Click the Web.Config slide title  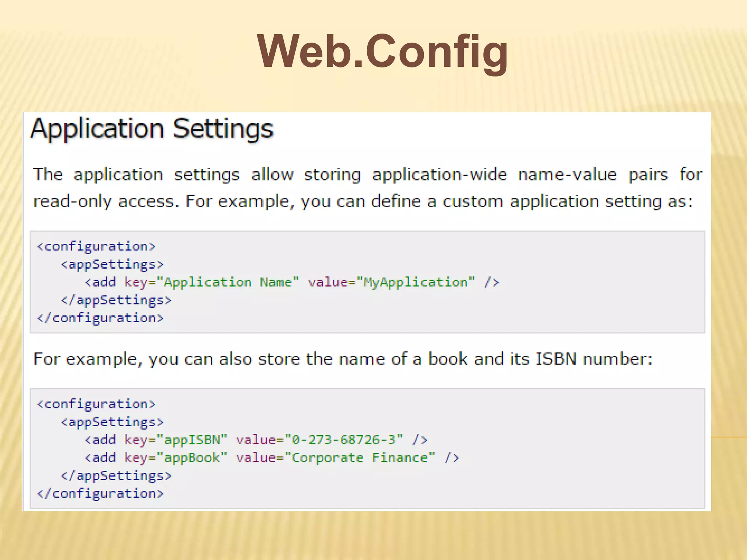coord(382,52)
